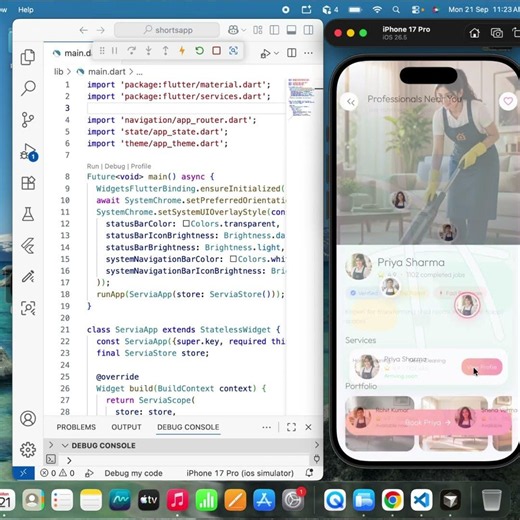Image resolution: width=520 pixels, height=520 pixels.
Task: Open Google Chrome from the Dock
Action: 392,500
